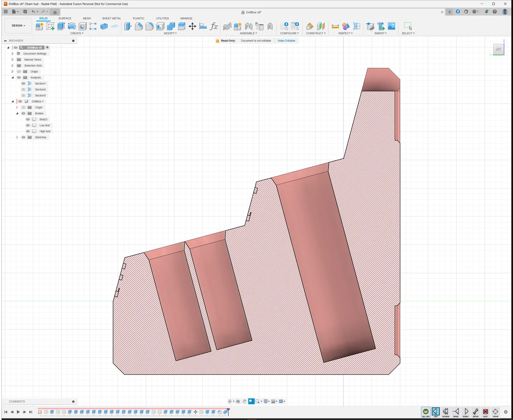Viewport: 513px width, 420px height.
Task: Open the DESIGN workspace dropdown
Action: tap(18, 26)
